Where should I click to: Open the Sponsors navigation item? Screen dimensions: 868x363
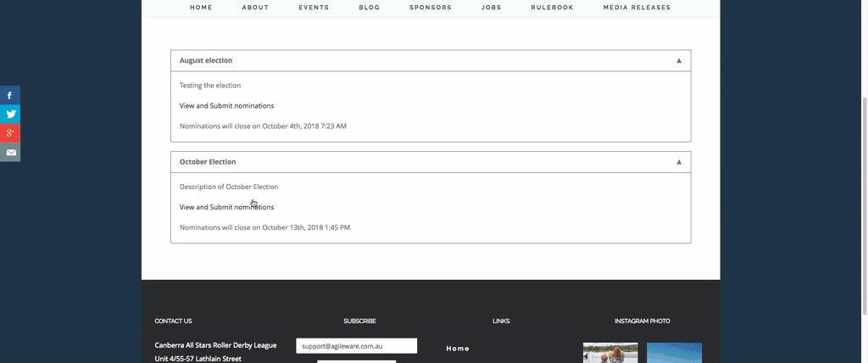[x=430, y=8]
